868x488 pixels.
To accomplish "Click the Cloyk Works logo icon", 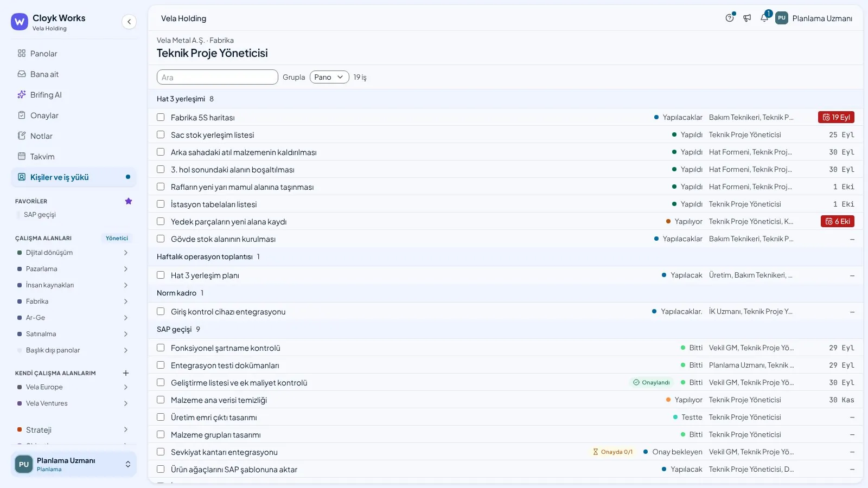I will point(20,22).
